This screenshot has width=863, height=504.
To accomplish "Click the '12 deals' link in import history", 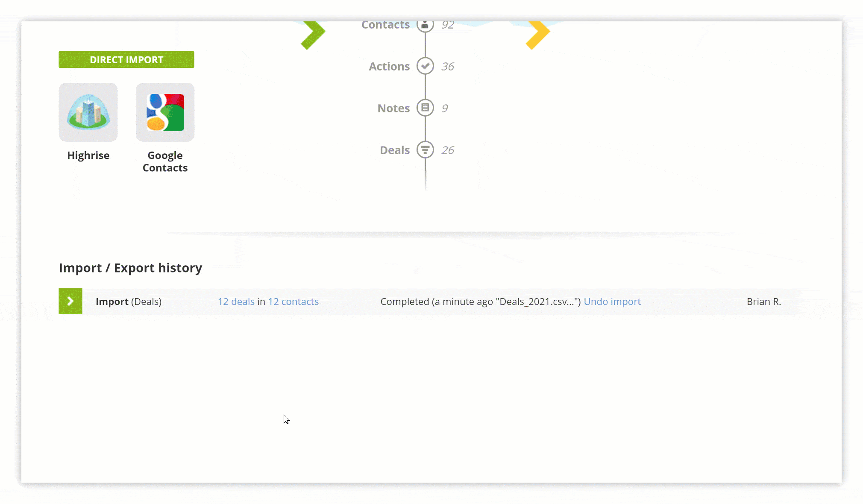I will click(x=235, y=301).
